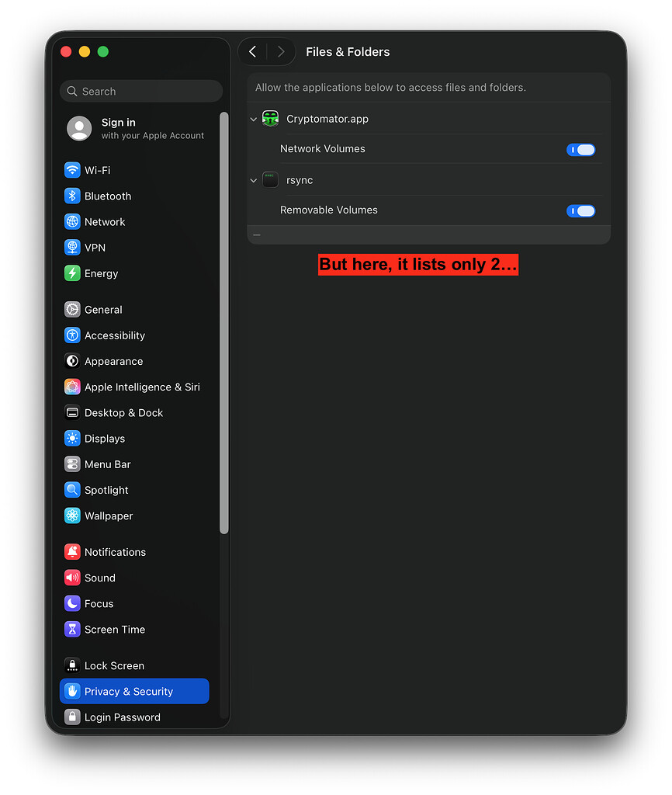Click the Accessibility icon
Viewport: 672px width, 795px height.
point(72,335)
